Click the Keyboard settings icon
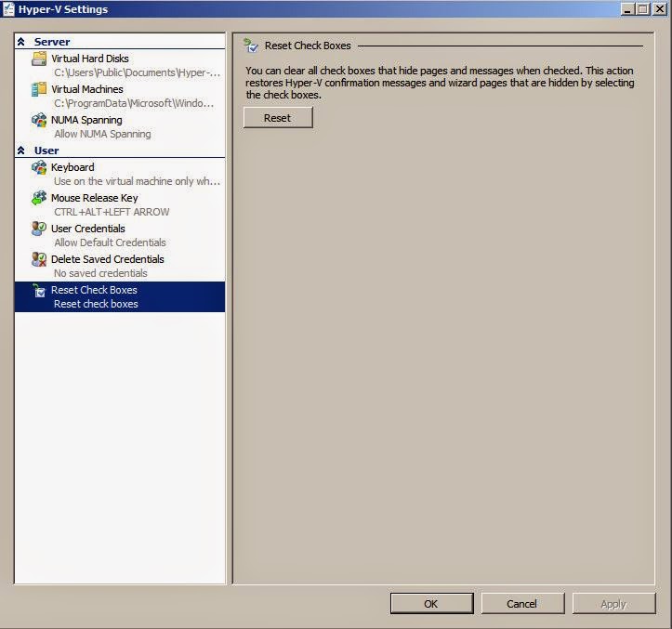Screen dimensions: 672x629 39,167
